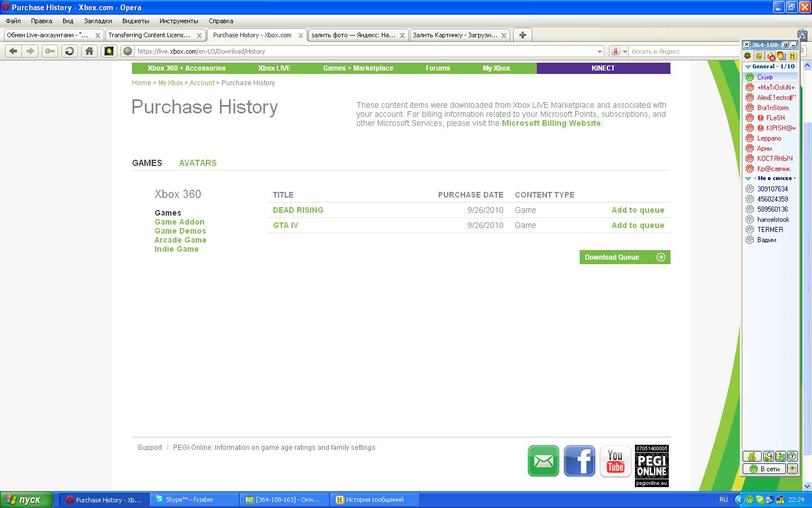Select contact hanselstook in QIP list

pos(770,220)
